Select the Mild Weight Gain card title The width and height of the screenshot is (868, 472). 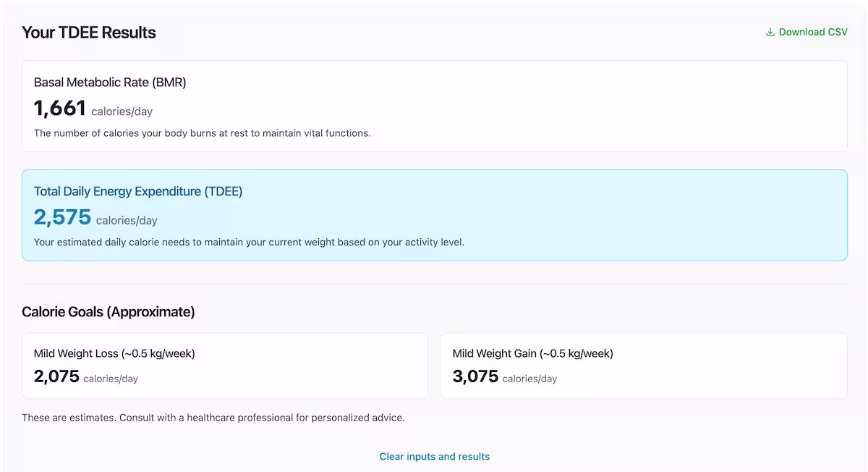pyautogui.click(x=532, y=354)
